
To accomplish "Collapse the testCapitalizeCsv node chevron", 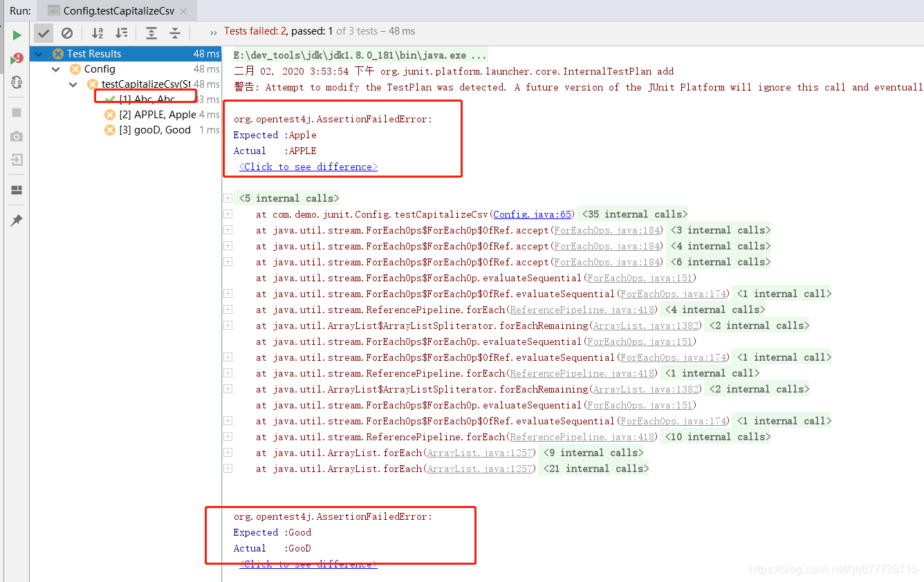I will (73, 84).
